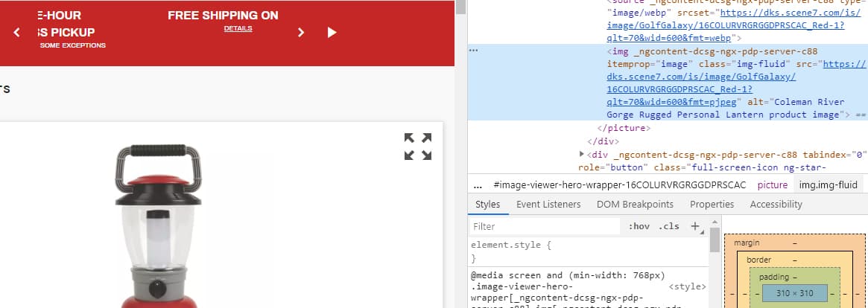Go to the previous promo banner slide
The width and height of the screenshot is (868, 308).
(x=16, y=33)
